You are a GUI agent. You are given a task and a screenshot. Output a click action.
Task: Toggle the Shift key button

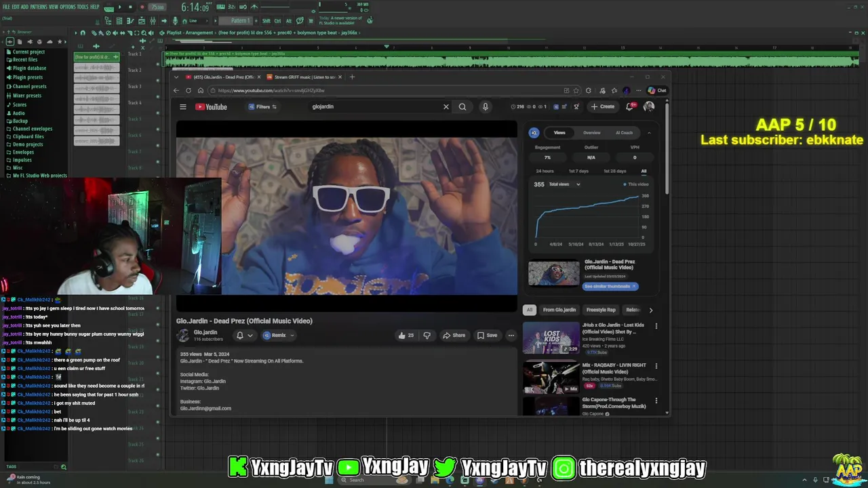266,20
